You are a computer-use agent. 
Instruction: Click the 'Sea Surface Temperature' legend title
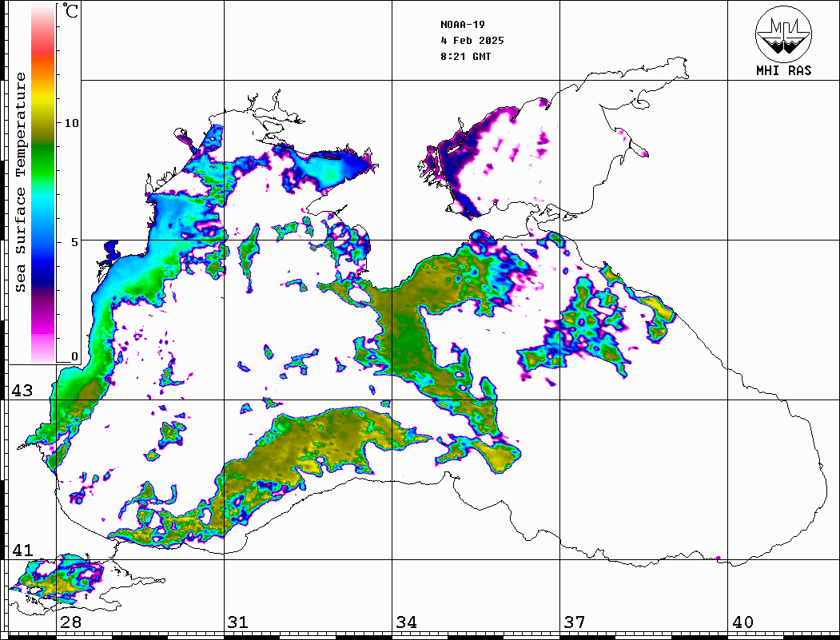point(20,183)
